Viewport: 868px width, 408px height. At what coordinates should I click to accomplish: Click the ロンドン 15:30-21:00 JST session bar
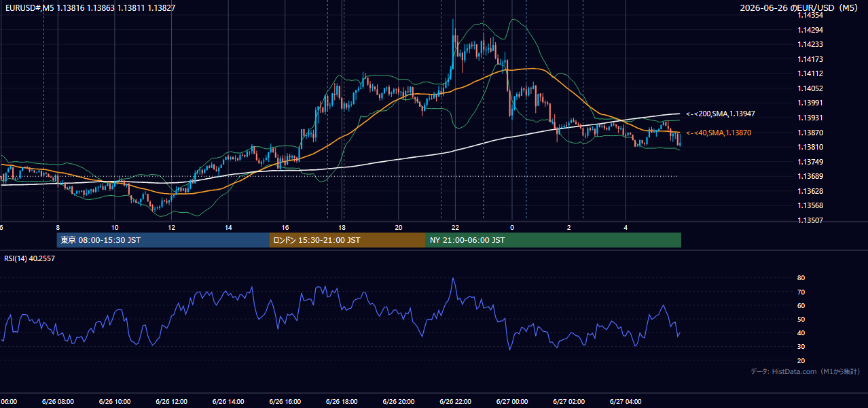point(348,240)
